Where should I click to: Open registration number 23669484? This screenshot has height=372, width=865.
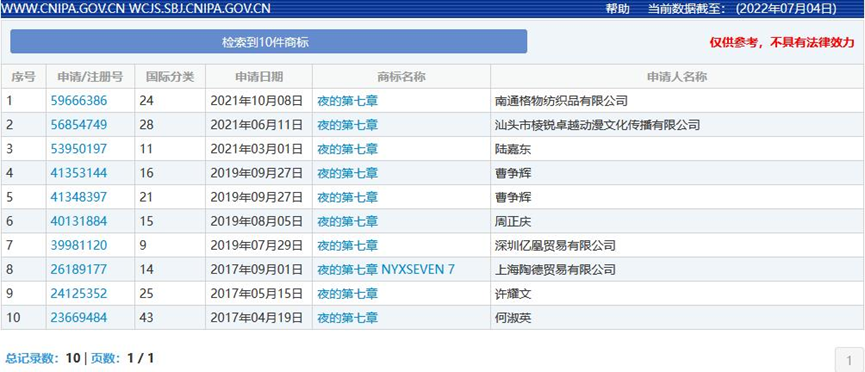point(79,318)
